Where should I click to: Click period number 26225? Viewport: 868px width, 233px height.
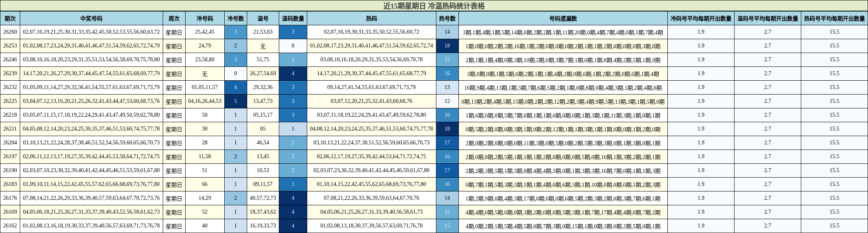[10, 101]
